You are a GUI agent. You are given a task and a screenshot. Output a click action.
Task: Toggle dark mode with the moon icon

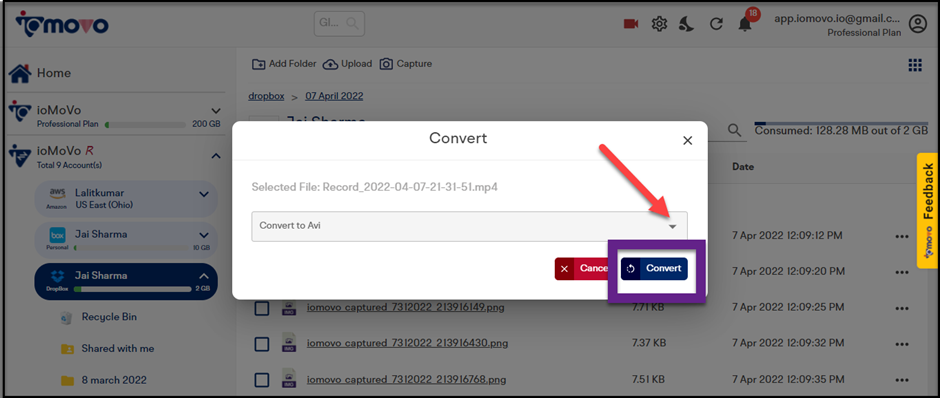687,24
